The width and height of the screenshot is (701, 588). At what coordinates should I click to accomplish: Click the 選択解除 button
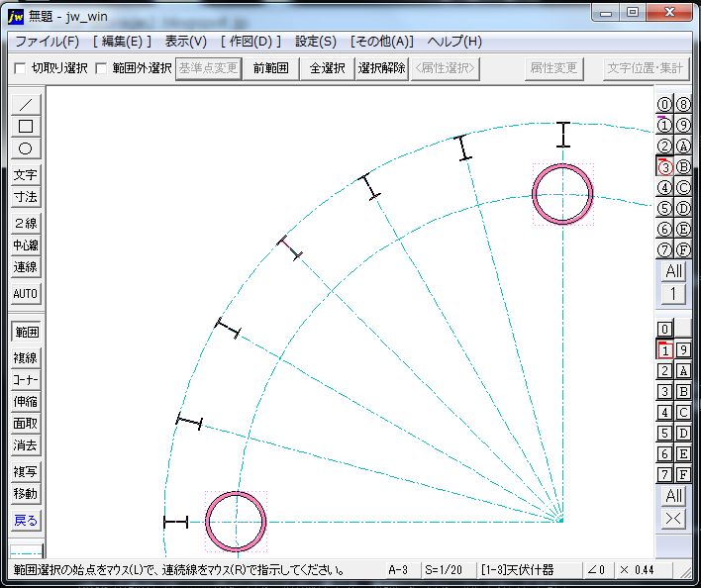click(381, 68)
